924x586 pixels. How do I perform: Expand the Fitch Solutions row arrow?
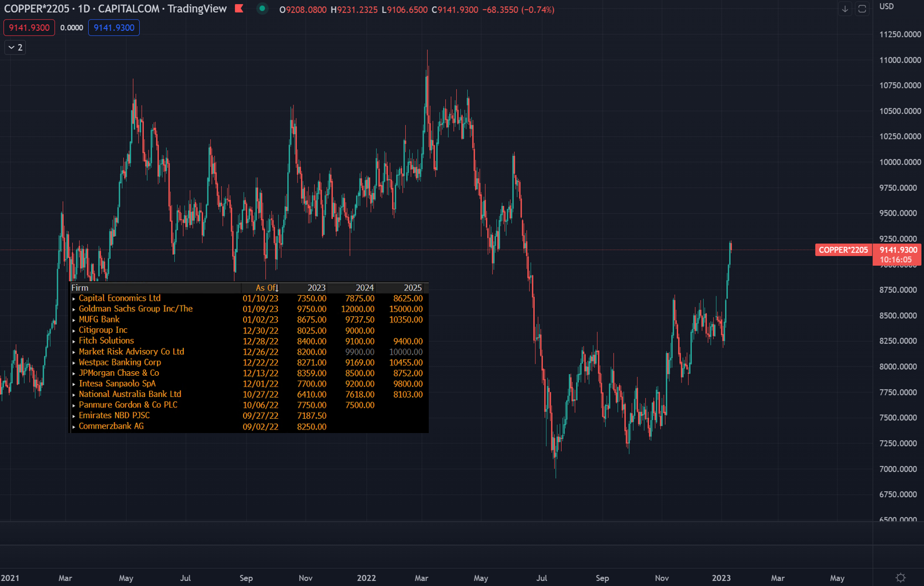(x=74, y=341)
